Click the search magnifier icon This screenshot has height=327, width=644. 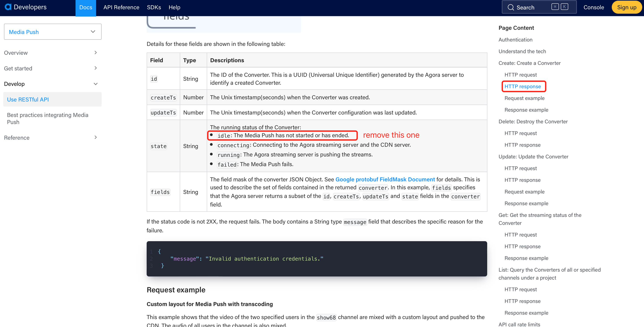click(511, 7)
